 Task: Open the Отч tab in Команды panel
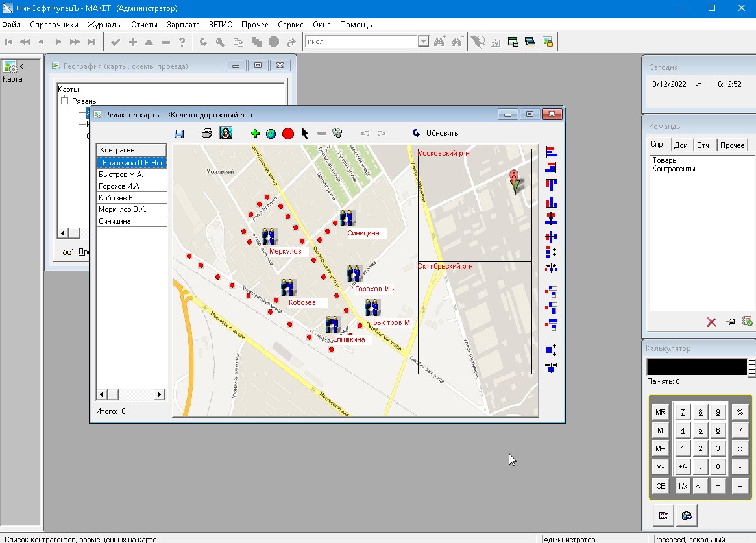(703, 145)
